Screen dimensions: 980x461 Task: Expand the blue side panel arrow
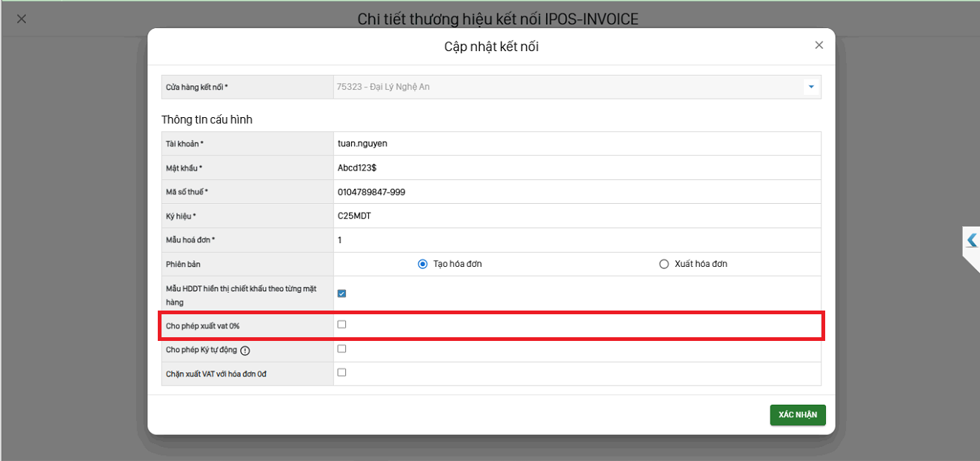tap(971, 240)
